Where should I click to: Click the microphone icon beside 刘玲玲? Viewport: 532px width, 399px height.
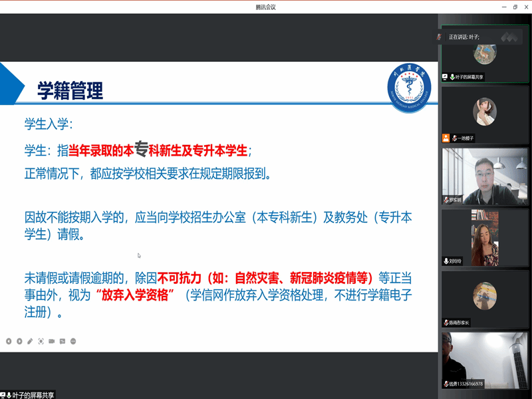coord(446,261)
